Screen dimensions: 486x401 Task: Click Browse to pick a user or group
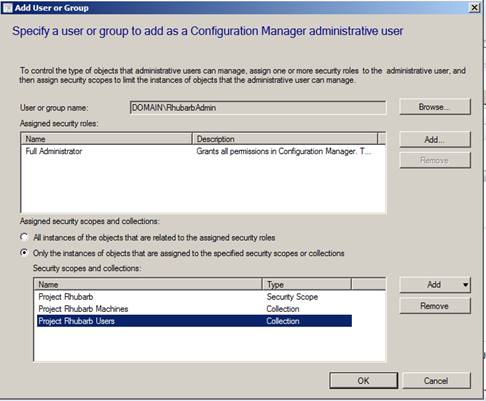tap(435, 107)
